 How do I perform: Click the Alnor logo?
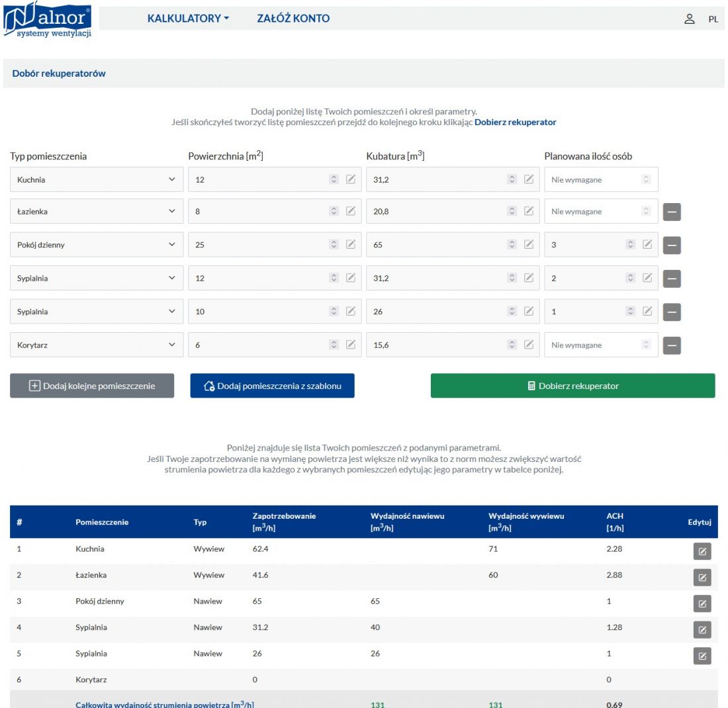48,19
